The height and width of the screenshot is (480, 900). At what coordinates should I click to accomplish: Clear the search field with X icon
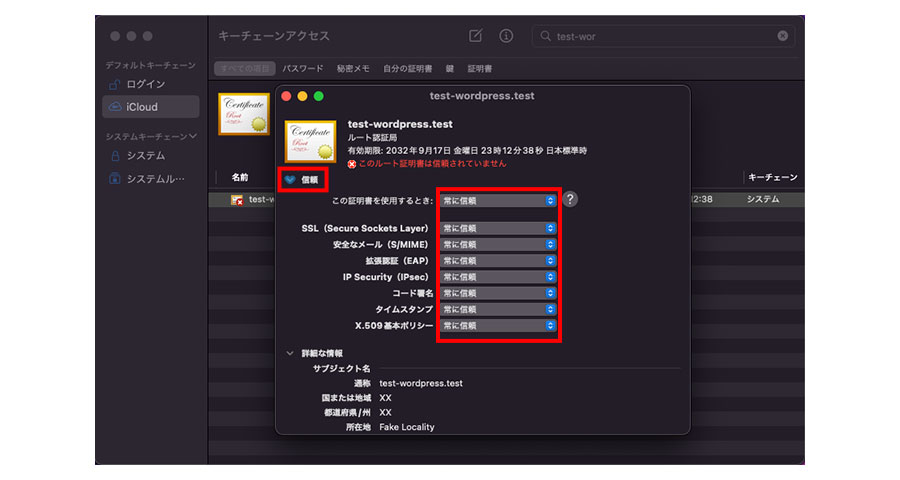coord(782,36)
